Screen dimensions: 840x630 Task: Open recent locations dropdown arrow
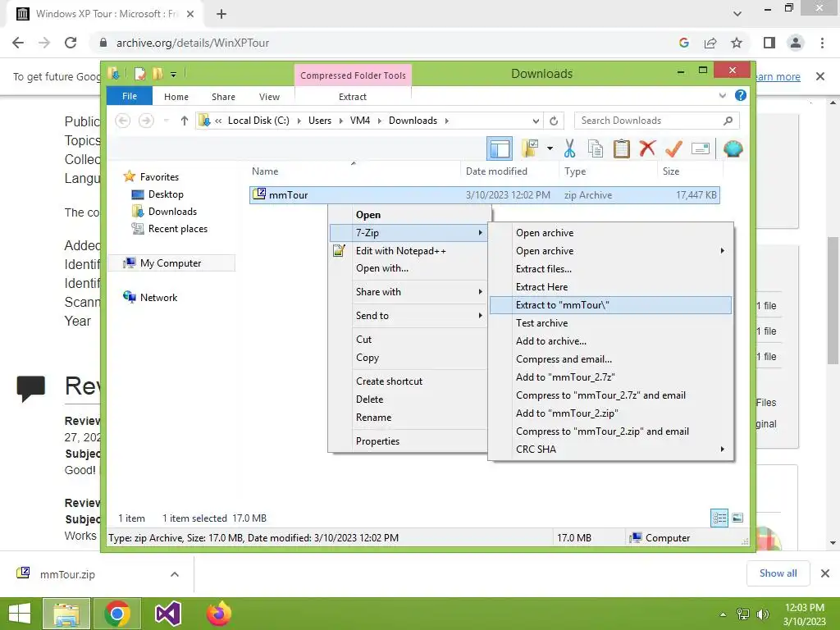[x=166, y=121]
